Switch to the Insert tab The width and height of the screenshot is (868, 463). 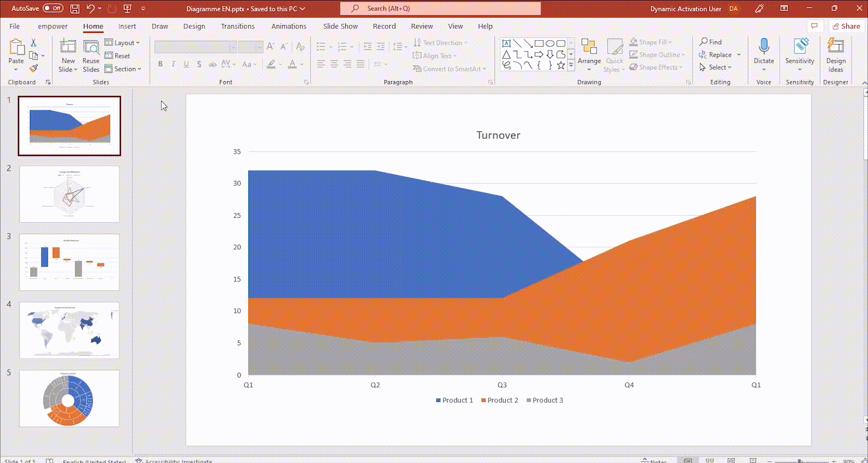[127, 26]
